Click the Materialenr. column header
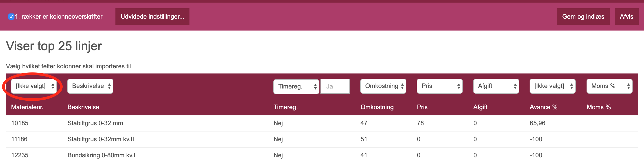This screenshot has width=644, height=163. point(27,107)
